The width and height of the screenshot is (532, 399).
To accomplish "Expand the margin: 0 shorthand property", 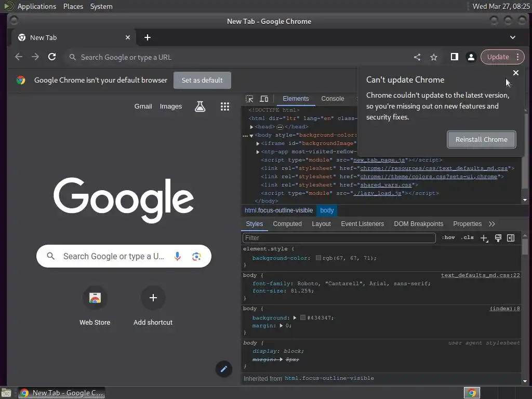I will (281, 326).
